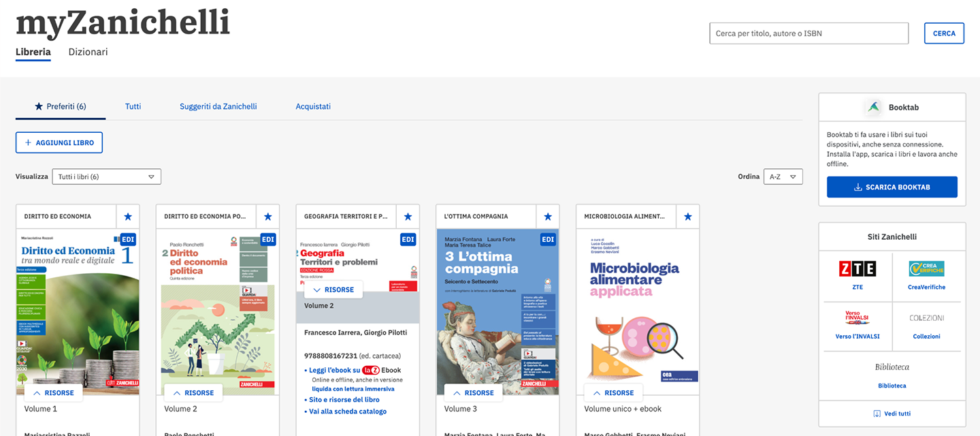Open the Ordina A-Z dropdown

783,176
